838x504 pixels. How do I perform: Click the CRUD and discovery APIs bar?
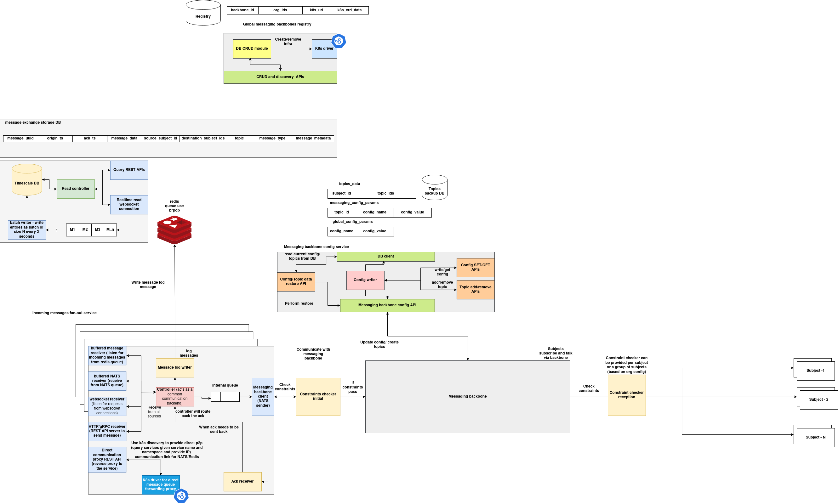pyautogui.click(x=280, y=77)
